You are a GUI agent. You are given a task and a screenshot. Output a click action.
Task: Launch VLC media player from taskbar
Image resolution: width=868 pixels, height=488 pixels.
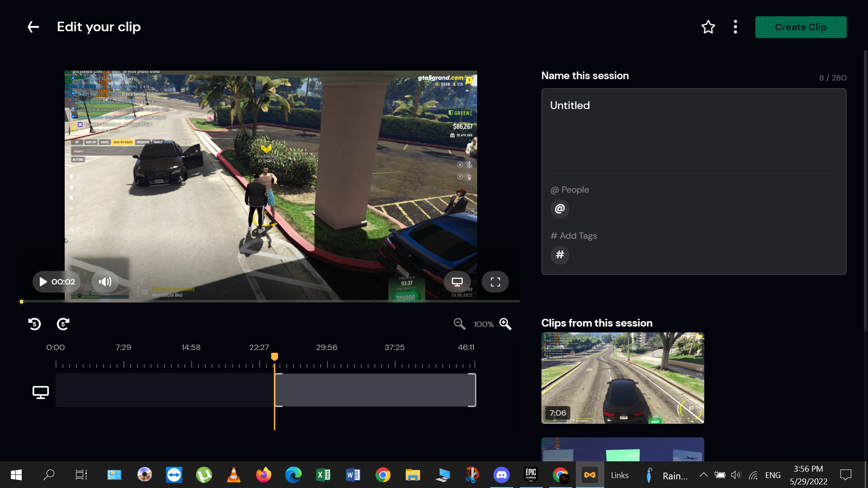[x=234, y=475]
